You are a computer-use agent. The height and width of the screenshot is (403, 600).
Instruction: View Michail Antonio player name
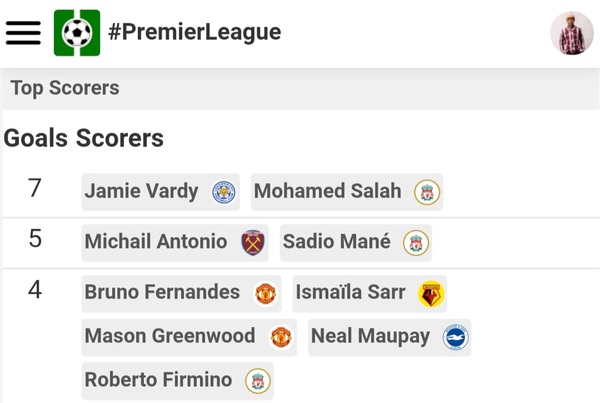point(156,241)
